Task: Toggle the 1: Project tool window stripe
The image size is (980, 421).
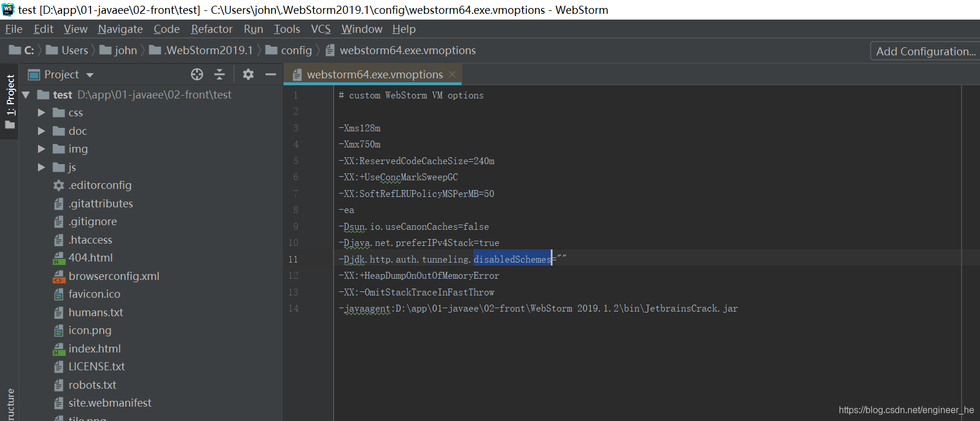Action: click(10, 102)
